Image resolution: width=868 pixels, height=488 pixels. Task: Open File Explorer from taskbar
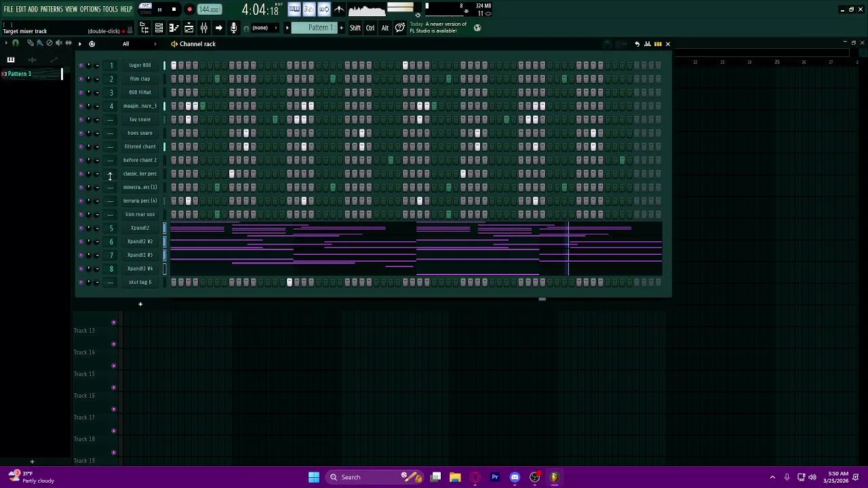[x=455, y=477]
